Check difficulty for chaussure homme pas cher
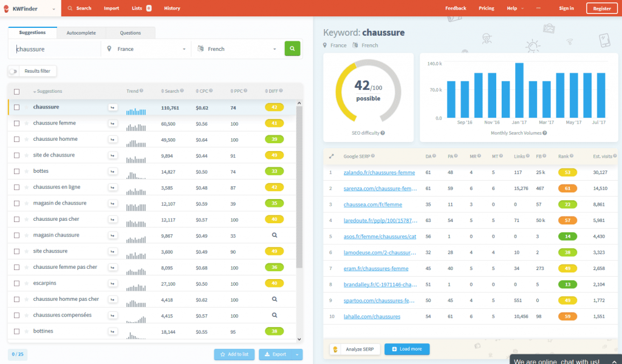This screenshot has height=364, width=622. [274, 300]
